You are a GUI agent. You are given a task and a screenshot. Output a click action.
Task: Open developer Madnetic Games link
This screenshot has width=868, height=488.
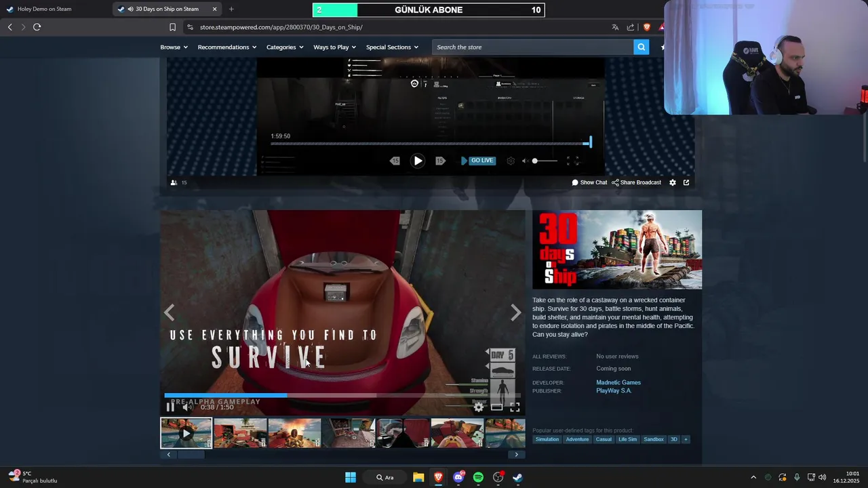[x=618, y=382]
